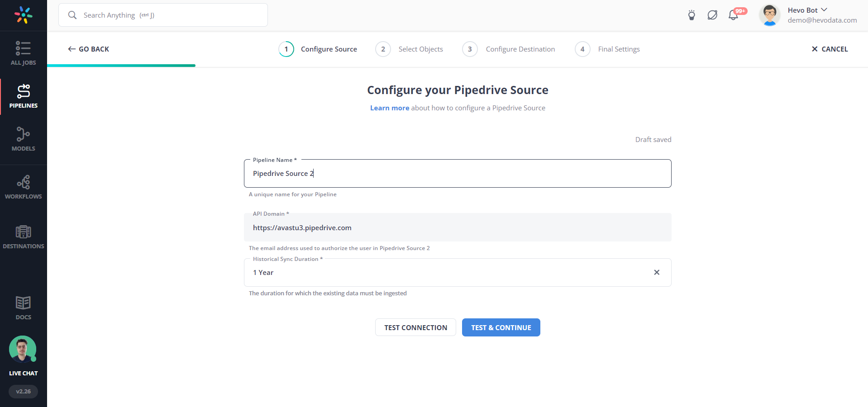Click 'Configure your Pipedrive Source' heading
The width and height of the screenshot is (868, 407).
click(458, 90)
